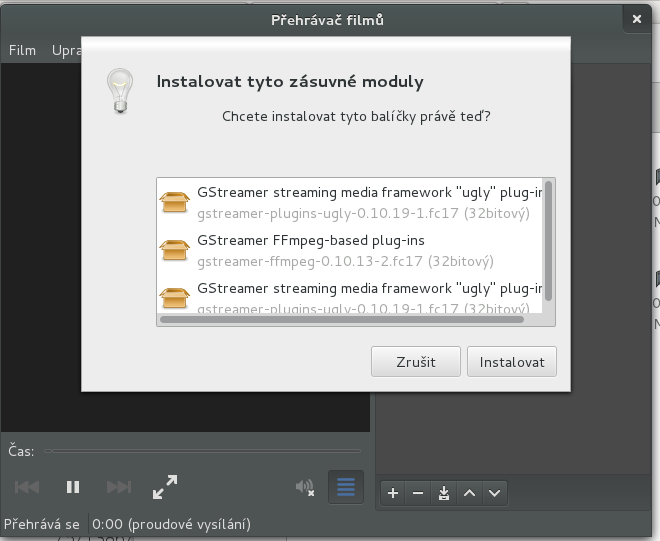Select GStreamer FFmpeg-based plug-ins row
Viewport: 660px width, 541px height.
349,251
